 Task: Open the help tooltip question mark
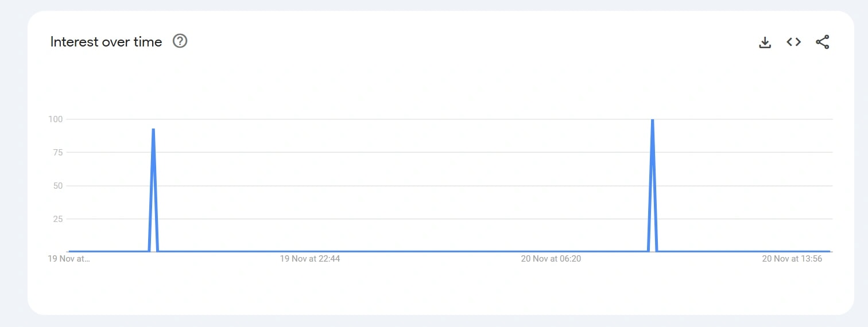click(180, 41)
